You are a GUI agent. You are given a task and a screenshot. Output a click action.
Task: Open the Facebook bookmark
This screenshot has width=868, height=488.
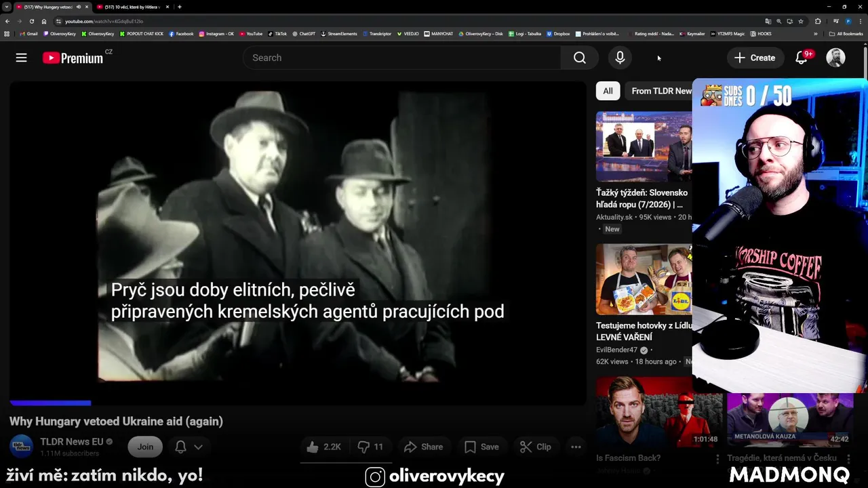[x=181, y=33]
